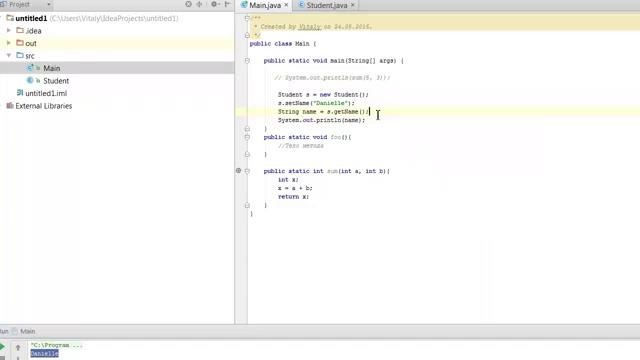Click the "C:\Program ..." console line
Screen dimensions: 640x360
point(57,345)
